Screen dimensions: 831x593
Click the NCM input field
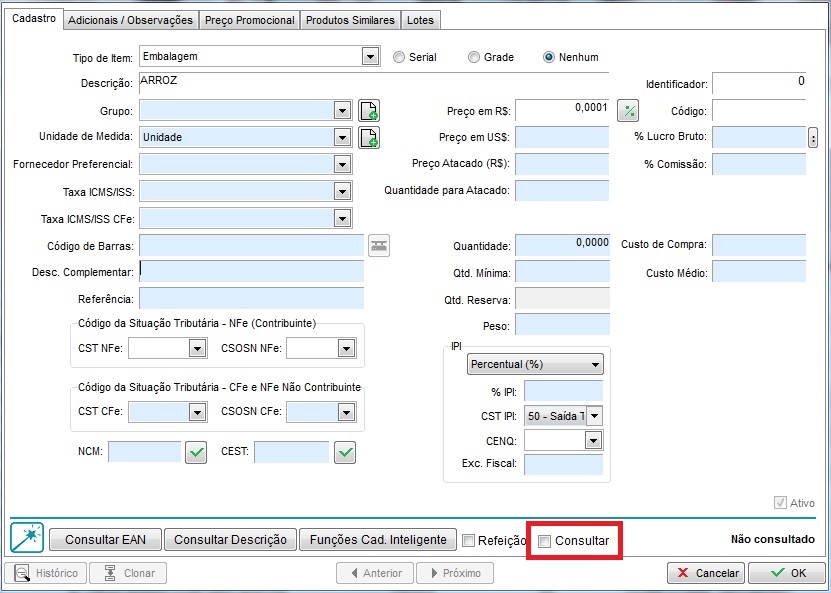coord(145,452)
